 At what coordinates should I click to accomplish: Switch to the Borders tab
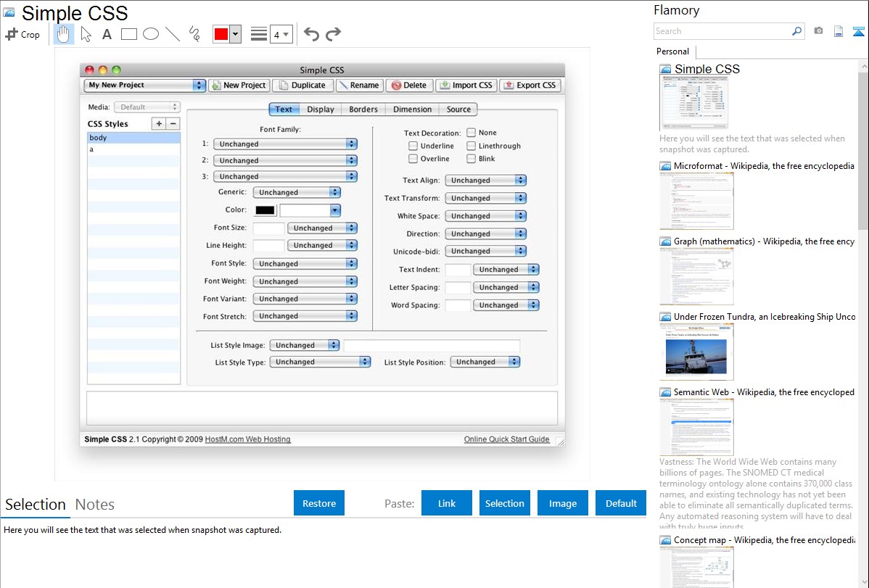(x=363, y=109)
